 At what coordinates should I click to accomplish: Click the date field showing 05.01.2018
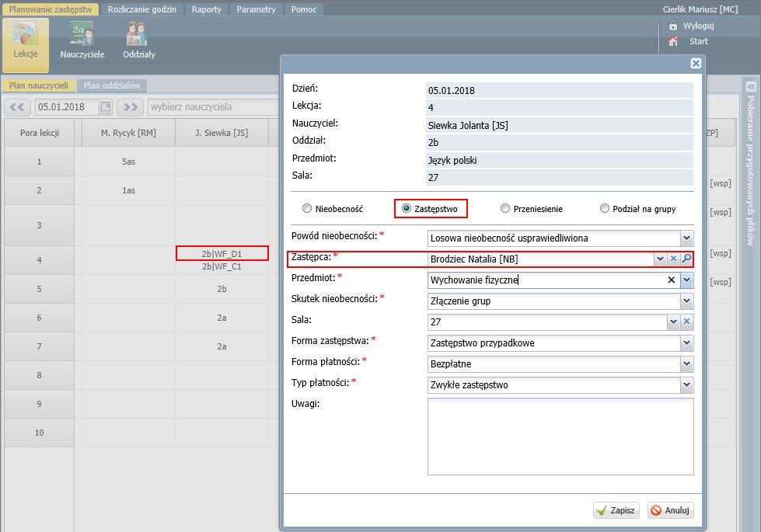(67, 106)
